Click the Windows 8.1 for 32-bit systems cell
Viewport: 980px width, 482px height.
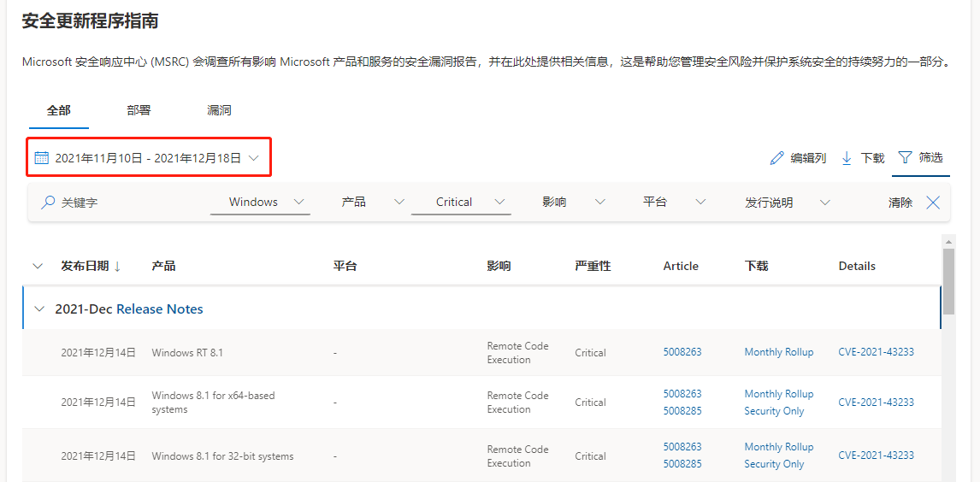(x=222, y=456)
